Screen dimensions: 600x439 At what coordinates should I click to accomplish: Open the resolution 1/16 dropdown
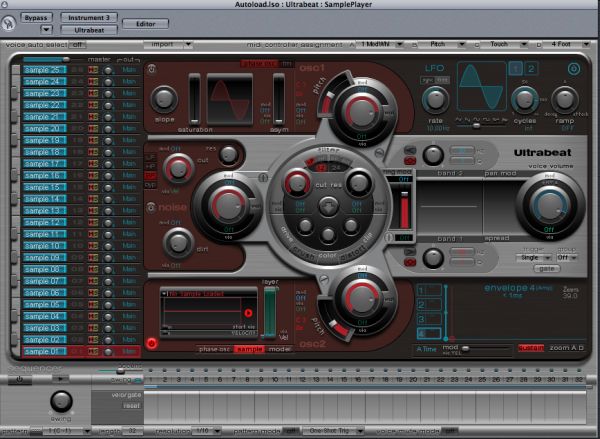point(206,431)
